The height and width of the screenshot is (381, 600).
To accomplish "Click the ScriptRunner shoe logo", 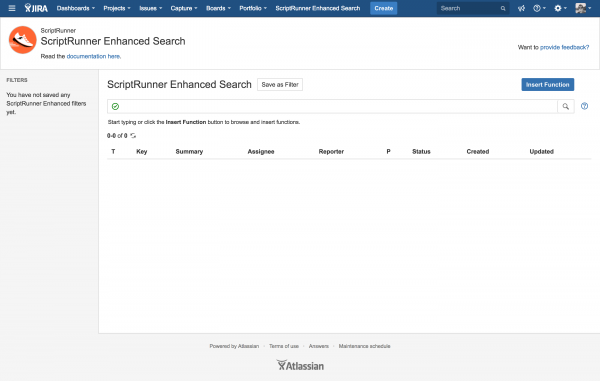I will (22, 40).
